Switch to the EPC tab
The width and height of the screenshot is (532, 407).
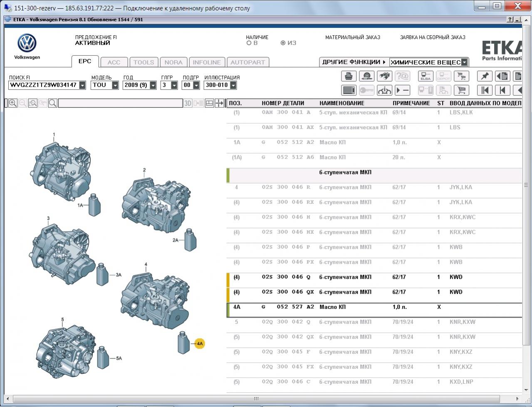coord(85,61)
